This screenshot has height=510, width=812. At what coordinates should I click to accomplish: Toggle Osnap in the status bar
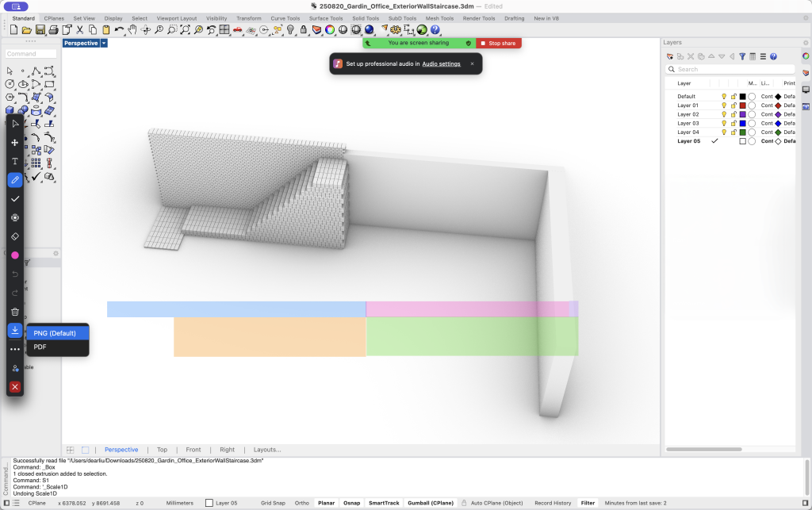(x=351, y=503)
